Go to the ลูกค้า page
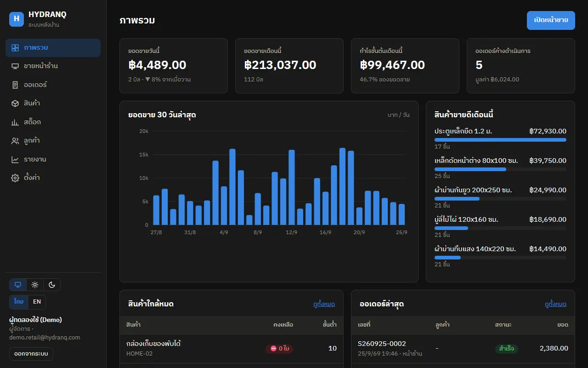The width and height of the screenshot is (588, 368). click(53, 141)
